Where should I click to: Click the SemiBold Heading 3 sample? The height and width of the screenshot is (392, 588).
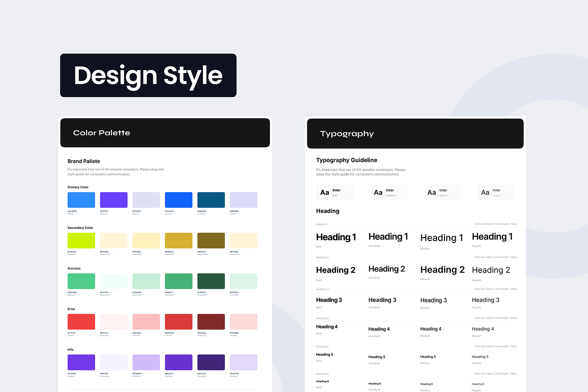(x=382, y=300)
